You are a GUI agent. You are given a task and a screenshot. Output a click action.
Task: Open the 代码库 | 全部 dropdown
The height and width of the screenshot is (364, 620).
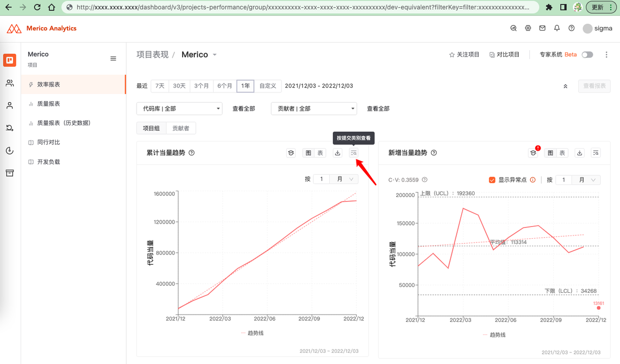[x=179, y=108]
